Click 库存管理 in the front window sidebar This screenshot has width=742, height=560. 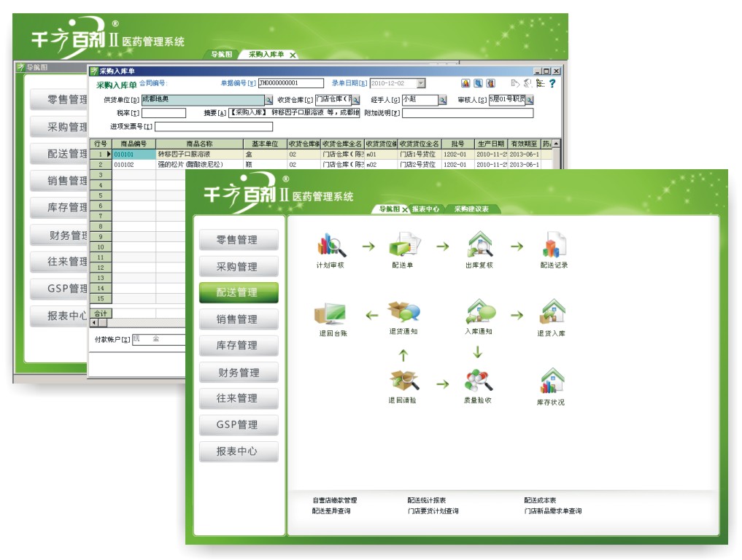[238, 346]
